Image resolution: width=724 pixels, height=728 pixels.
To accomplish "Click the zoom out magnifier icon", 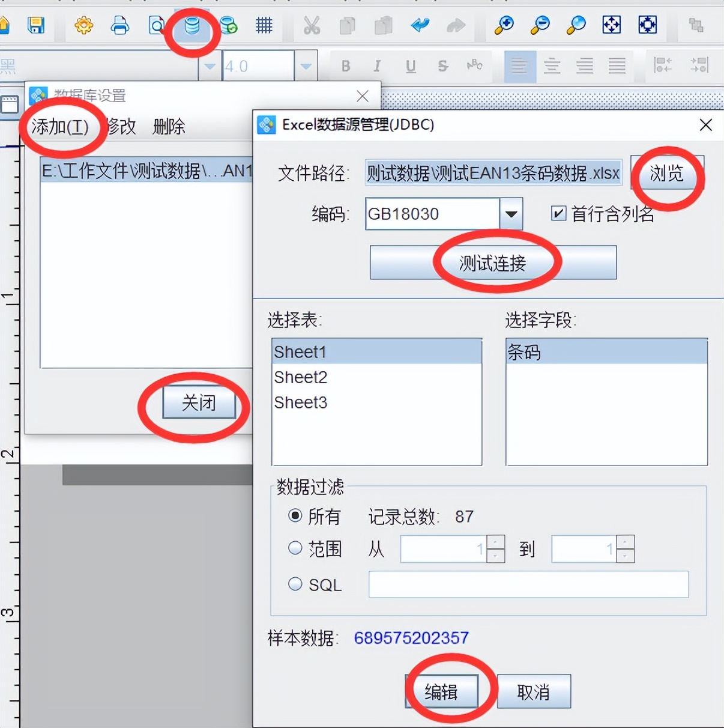I will [x=540, y=25].
